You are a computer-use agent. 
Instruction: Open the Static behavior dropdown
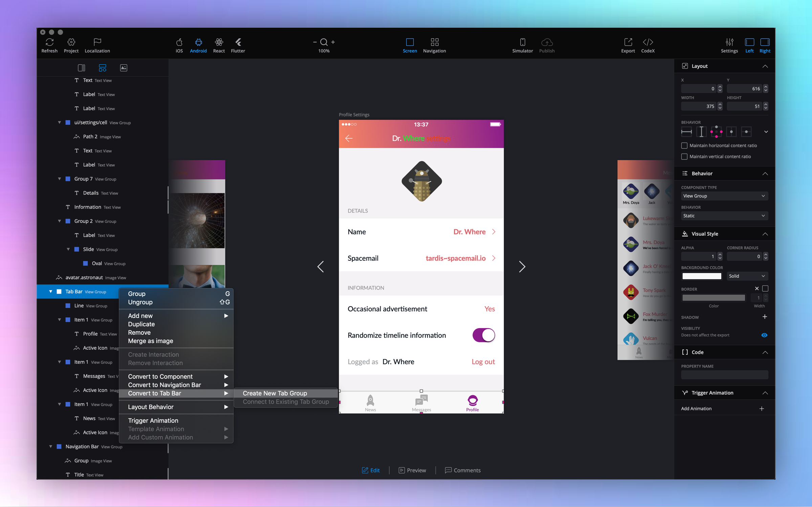[724, 216]
